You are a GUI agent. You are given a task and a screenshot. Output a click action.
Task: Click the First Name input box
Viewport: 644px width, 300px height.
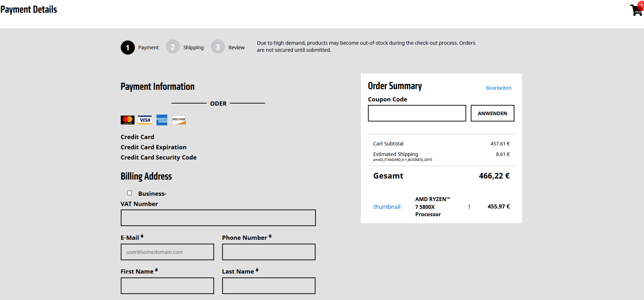[x=167, y=286]
